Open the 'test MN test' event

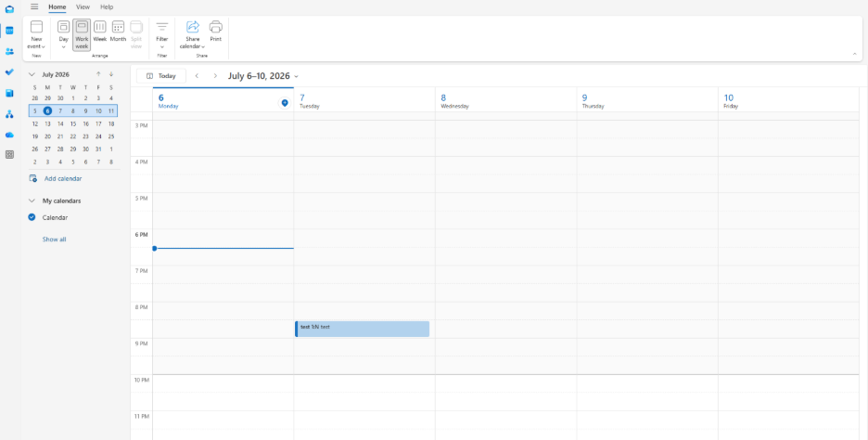(362, 329)
